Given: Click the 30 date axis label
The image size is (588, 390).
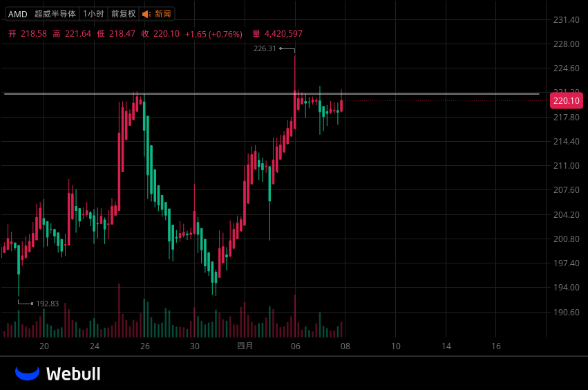Looking at the screenshot, I should pyautogui.click(x=195, y=346).
